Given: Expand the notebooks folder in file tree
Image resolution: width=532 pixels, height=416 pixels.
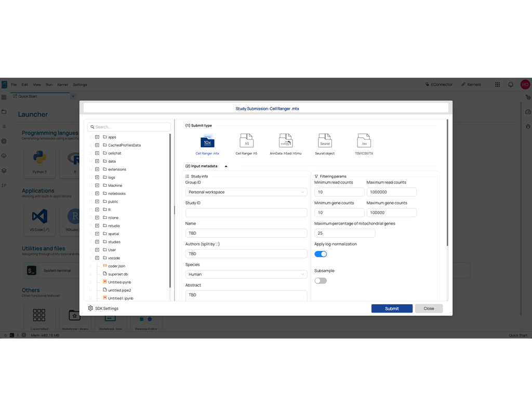Looking at the screenshot, I should click(x=97, y=193).
